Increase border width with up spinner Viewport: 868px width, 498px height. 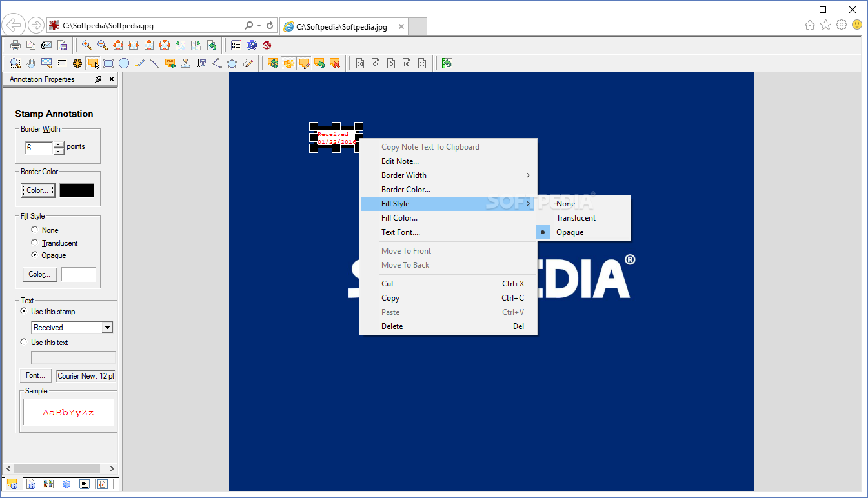coord(59,144)
